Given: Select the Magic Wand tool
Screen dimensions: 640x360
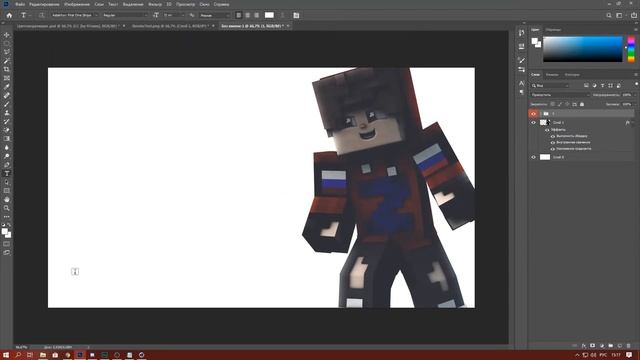Looking at the screenshot, I should (x=7, y=61).
